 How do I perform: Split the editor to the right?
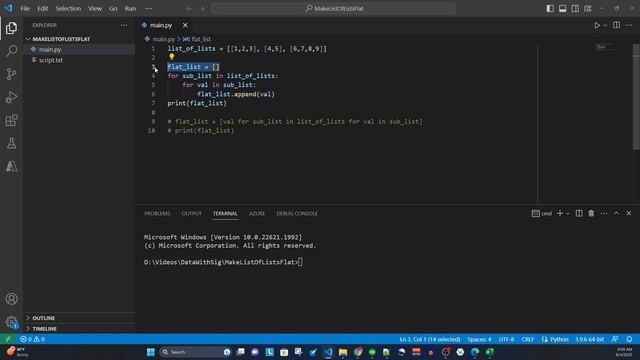point(616,25)
